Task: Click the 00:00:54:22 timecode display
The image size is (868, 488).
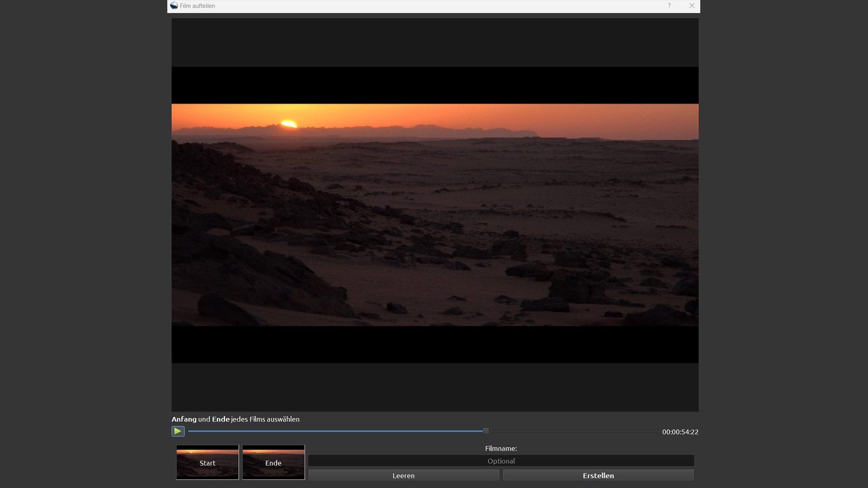Action: (x=680, y=432)
